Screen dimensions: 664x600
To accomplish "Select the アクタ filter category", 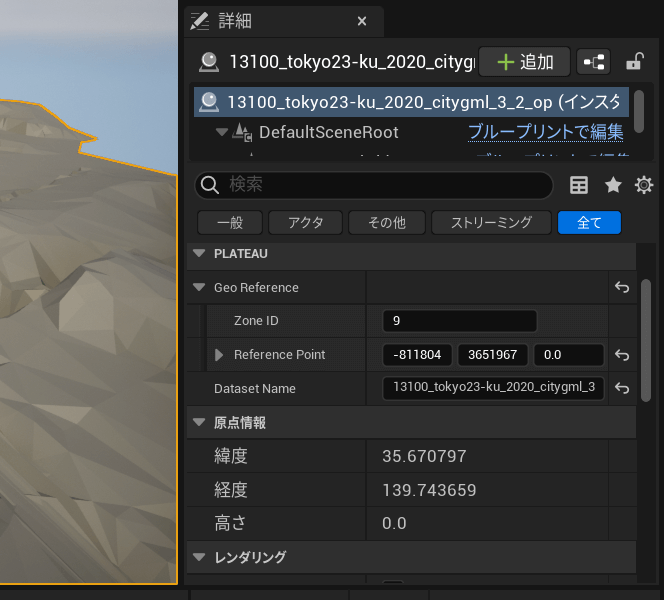I will pyautogui.click(x=304, y=223).
